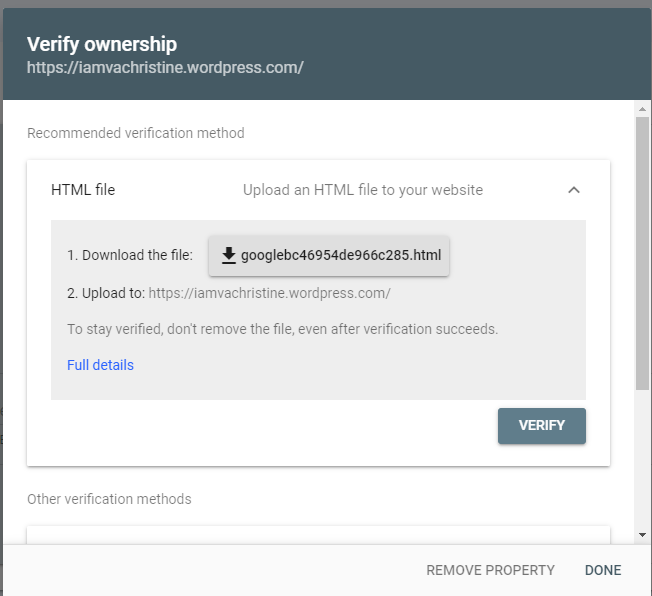Screen dimensions: 652x596
Task: Click the HTML file method title
Action: pyautogui.click(x=83, y=190)
